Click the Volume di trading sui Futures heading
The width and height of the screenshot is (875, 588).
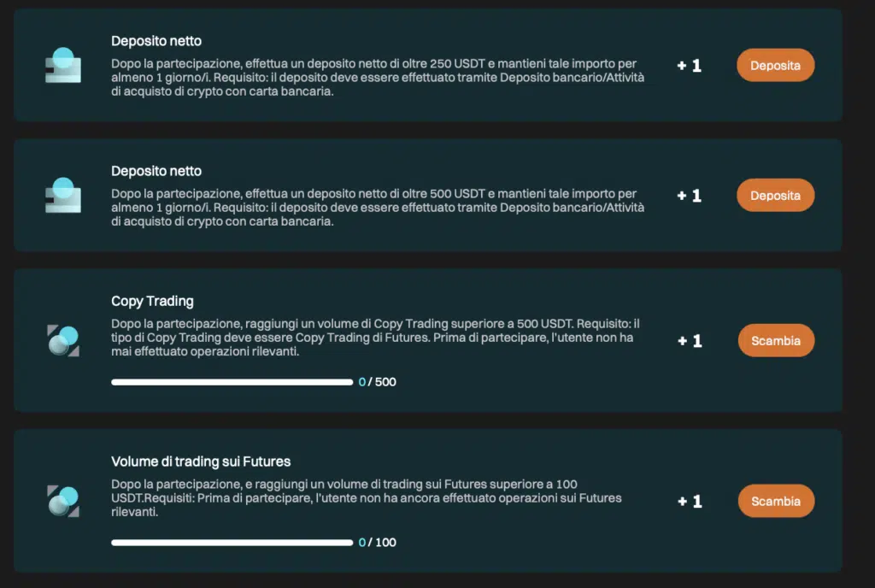coord(201,462)
